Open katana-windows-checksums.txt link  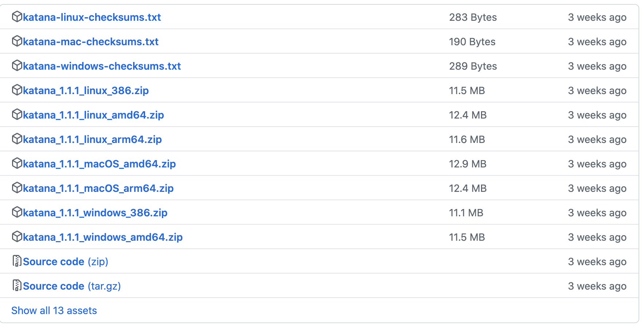coord(102,66)
